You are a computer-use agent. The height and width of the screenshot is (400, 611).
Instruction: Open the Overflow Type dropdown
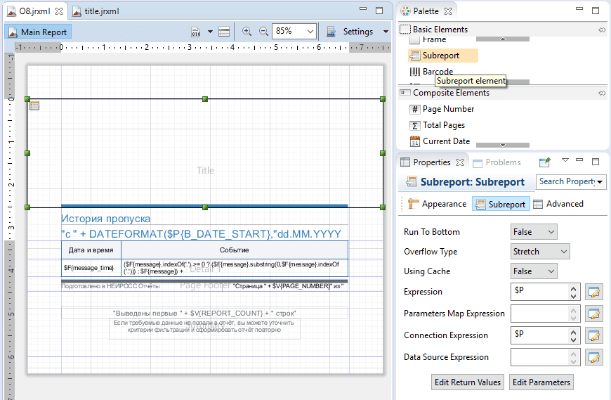(x=540, y=252)
